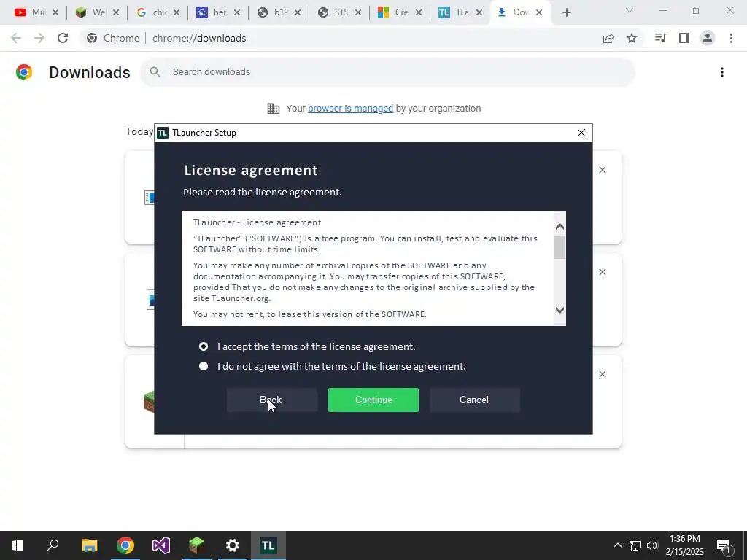Click the Chrome logo beside Downloads

24,72
